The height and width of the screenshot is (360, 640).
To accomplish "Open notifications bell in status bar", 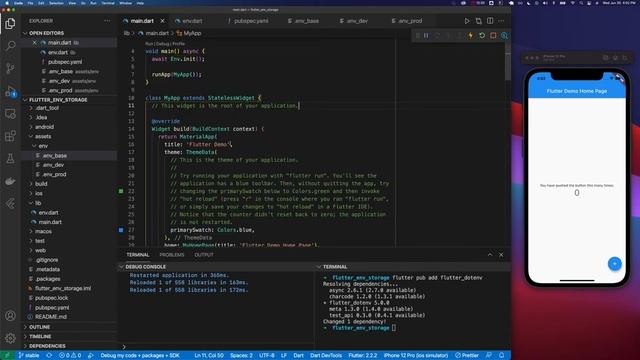I will click(502, 356).
